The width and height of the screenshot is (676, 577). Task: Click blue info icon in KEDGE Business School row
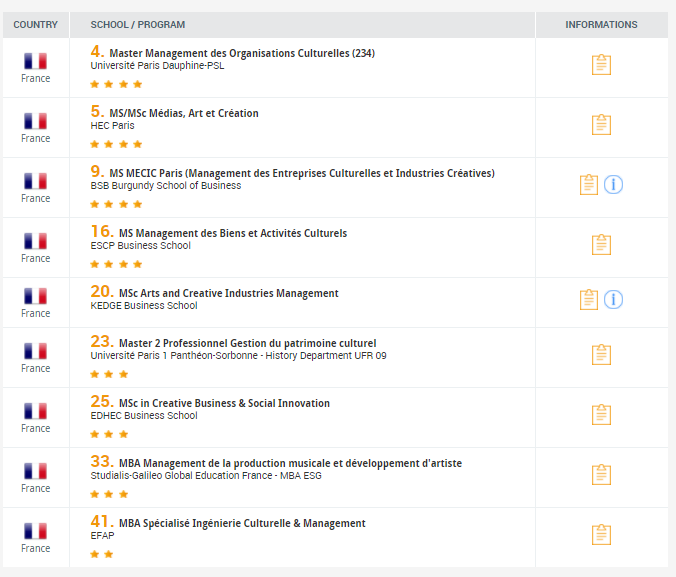pyautogui.click(x=613, y=300)
